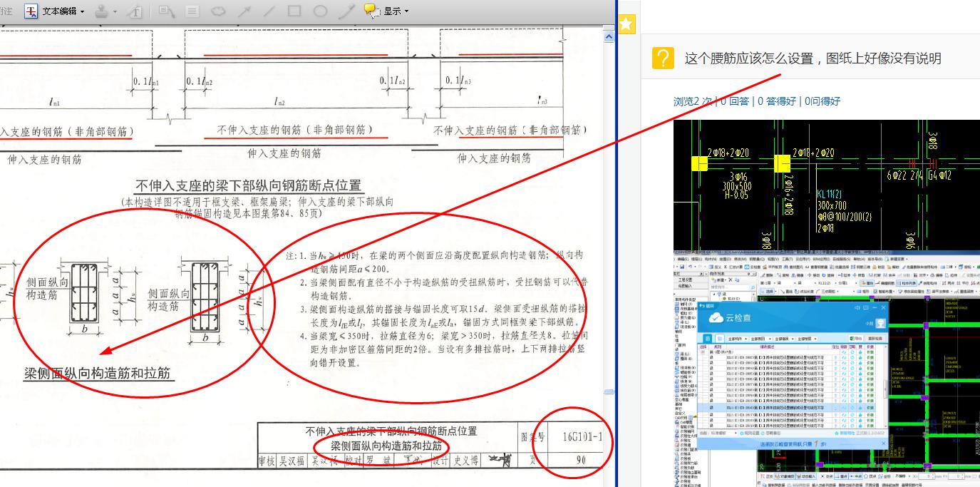
Task: Select the callout note tool
Action: (x=166, y=11)
